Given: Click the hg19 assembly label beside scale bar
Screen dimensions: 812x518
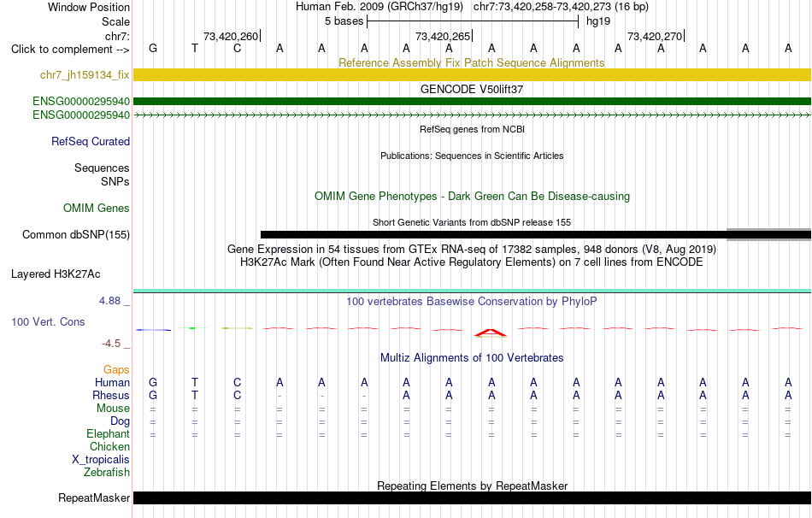Looking at the screenshot, I should click(x=598, y=21).
